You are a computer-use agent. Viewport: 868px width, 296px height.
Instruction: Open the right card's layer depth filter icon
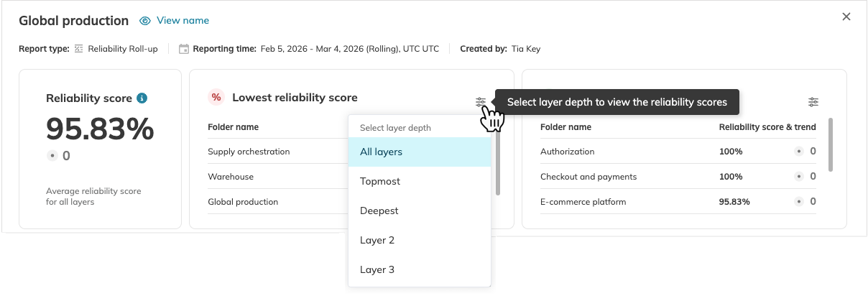813,102
